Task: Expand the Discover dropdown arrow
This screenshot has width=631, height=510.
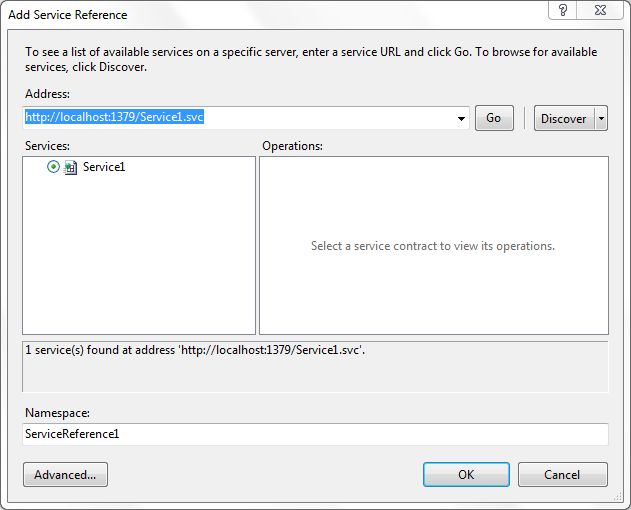Action: [x=601, y=118]
